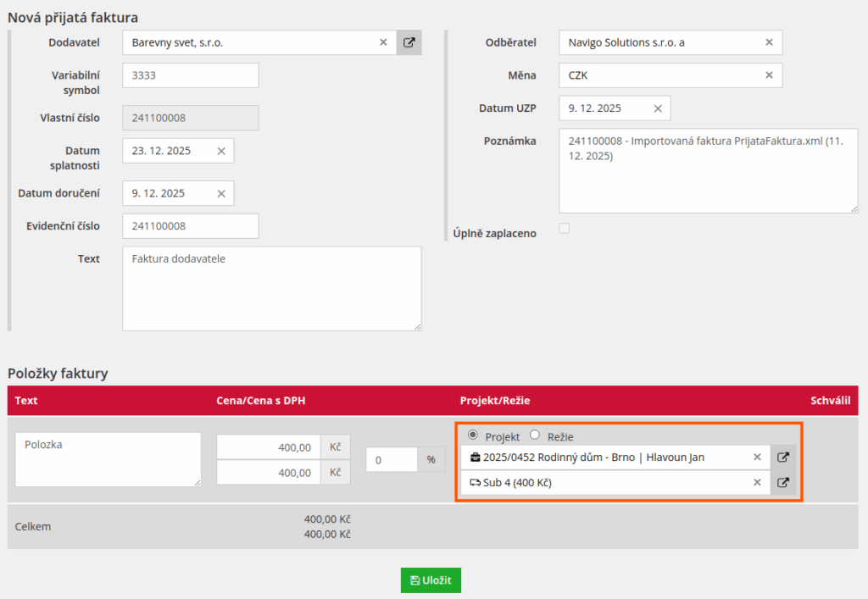Open the Měna currency dropdown
The width and height of the screenshot is (868, 599).
pos(661,75)
